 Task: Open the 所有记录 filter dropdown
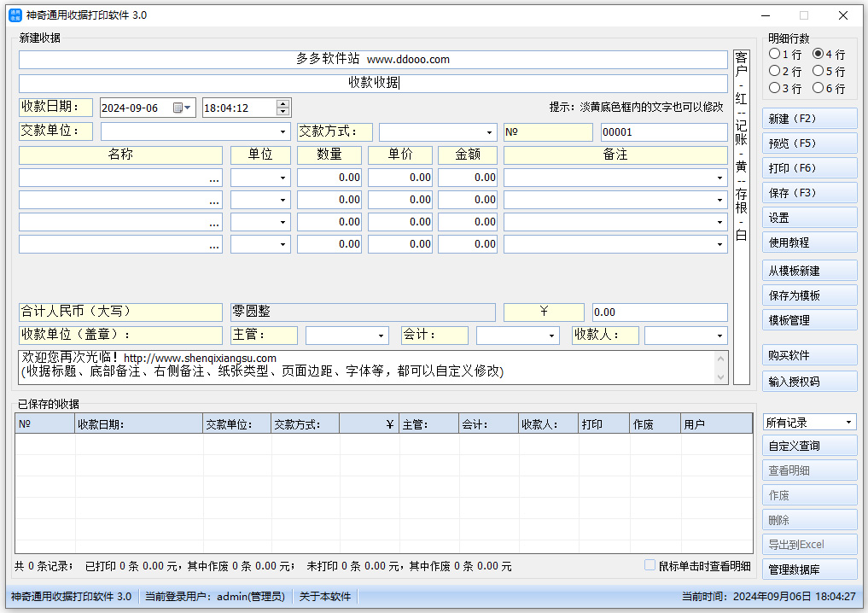848,421
